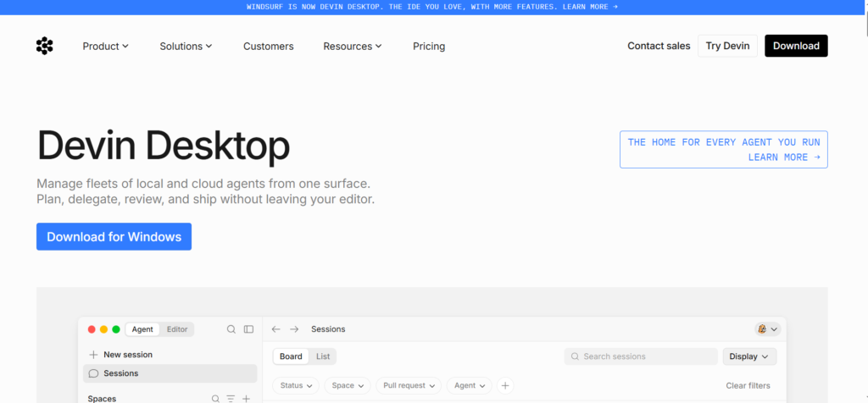Click the Spaces section heading

[102, 399]
